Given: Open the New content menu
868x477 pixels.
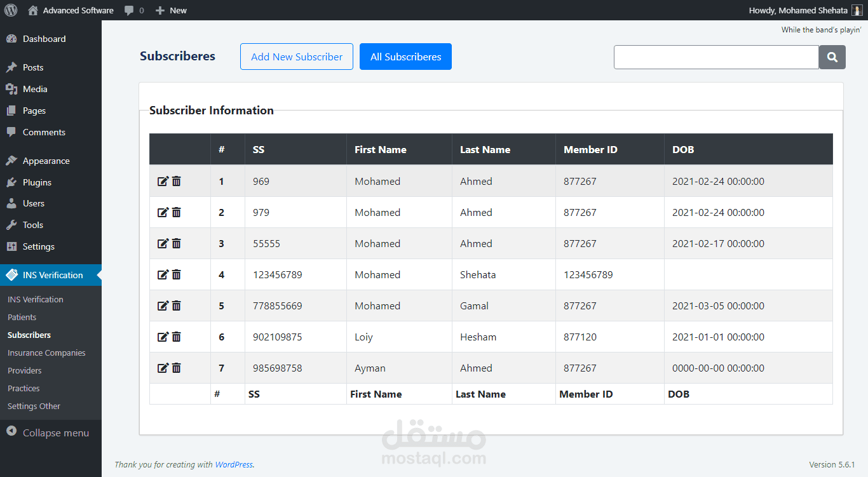Looking at the screenshot, I should [x=172, y=10].
